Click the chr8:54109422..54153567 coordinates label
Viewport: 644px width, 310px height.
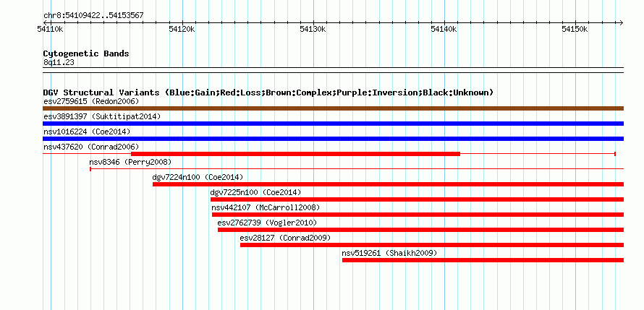click(93, 16)
